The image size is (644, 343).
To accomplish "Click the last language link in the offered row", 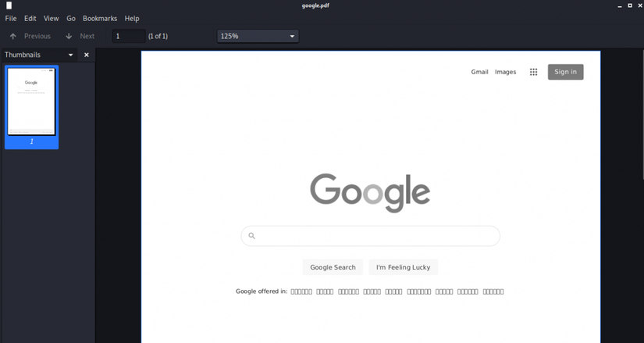I will (x=493, y=291).
